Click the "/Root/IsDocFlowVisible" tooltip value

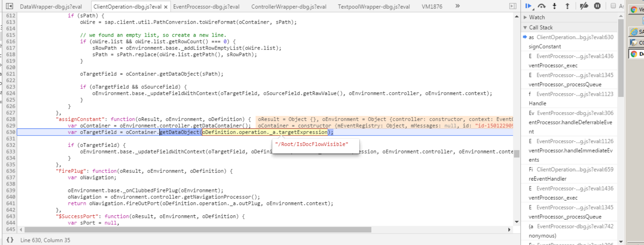311,144
